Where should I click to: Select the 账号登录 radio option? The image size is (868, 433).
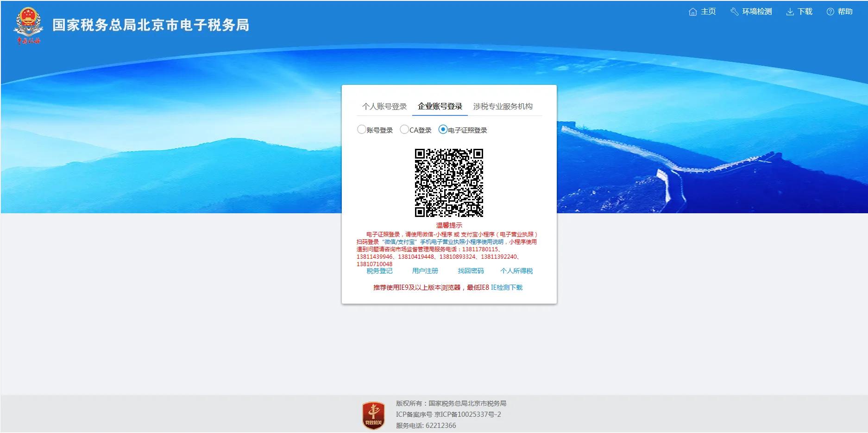pyautogui.click(x=362, y=130)
